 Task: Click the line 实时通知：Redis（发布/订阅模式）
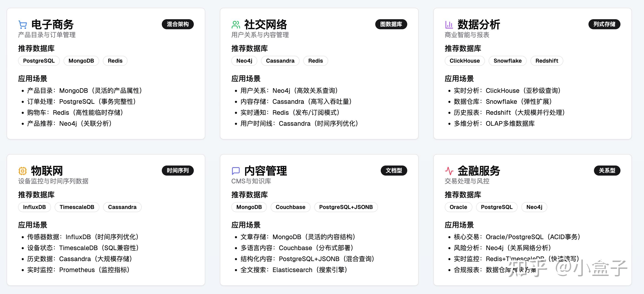pos(290,112)
